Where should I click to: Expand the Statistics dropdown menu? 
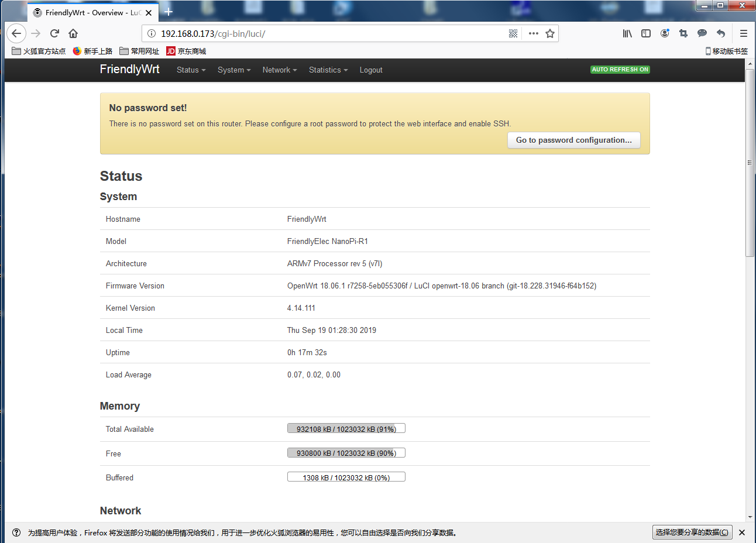tap(328, 70)
